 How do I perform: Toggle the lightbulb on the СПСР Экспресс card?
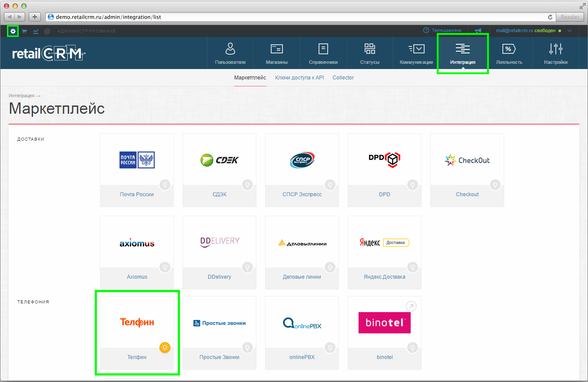click(x=330, y=184)
